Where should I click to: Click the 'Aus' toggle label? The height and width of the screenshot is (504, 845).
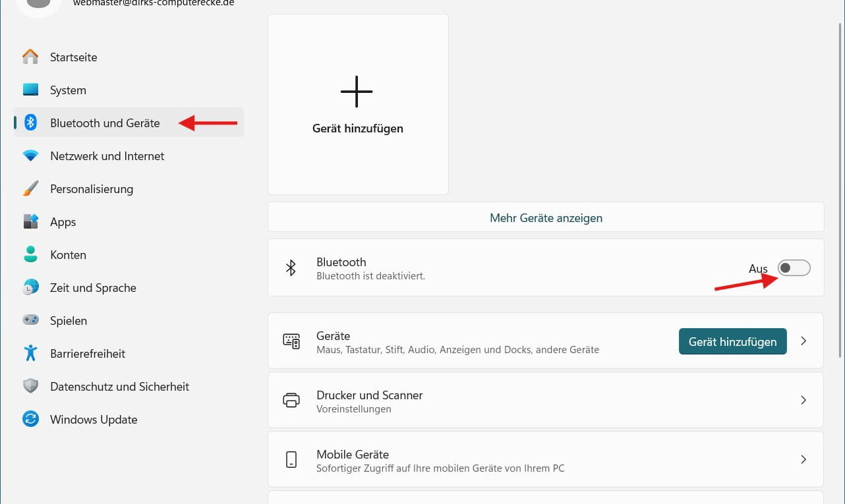pyautogui.click(x=758, y=269)
